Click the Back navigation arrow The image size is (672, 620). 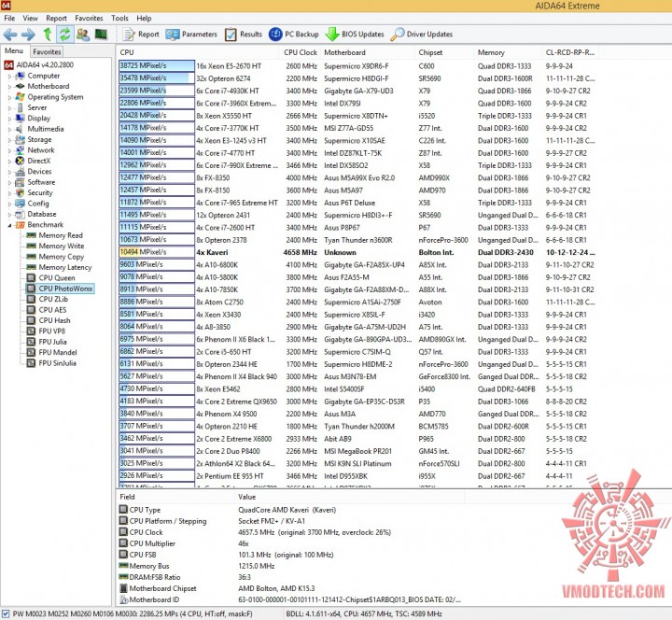pyautogui.click(x=10, y=35)
